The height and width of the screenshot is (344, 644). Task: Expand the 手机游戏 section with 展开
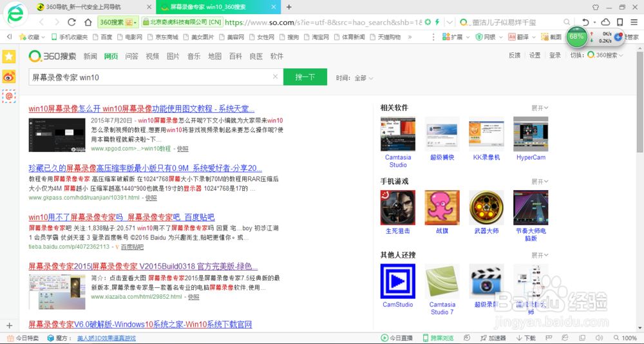540,182
